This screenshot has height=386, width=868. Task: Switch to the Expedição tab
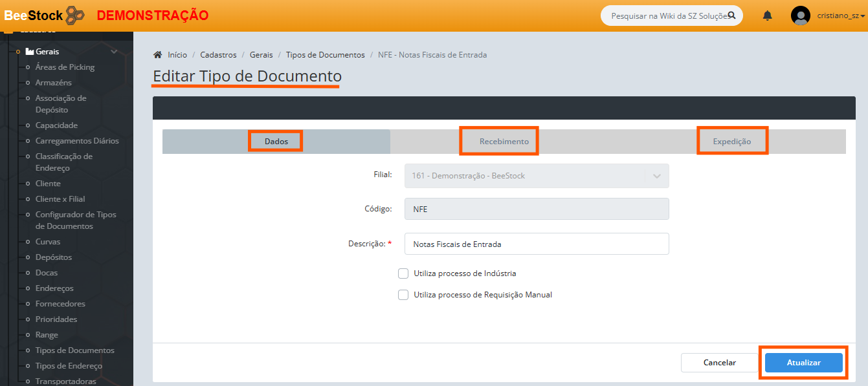click(731, 142)
